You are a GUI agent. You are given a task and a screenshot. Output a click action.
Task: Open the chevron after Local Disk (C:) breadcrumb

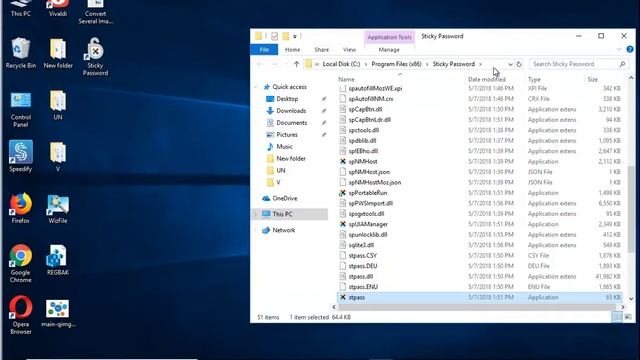click(x=366, y=64)
